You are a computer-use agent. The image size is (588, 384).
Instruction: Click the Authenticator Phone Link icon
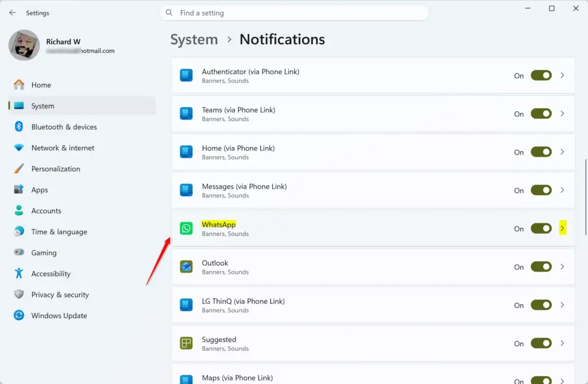click(x=186, y=75)
